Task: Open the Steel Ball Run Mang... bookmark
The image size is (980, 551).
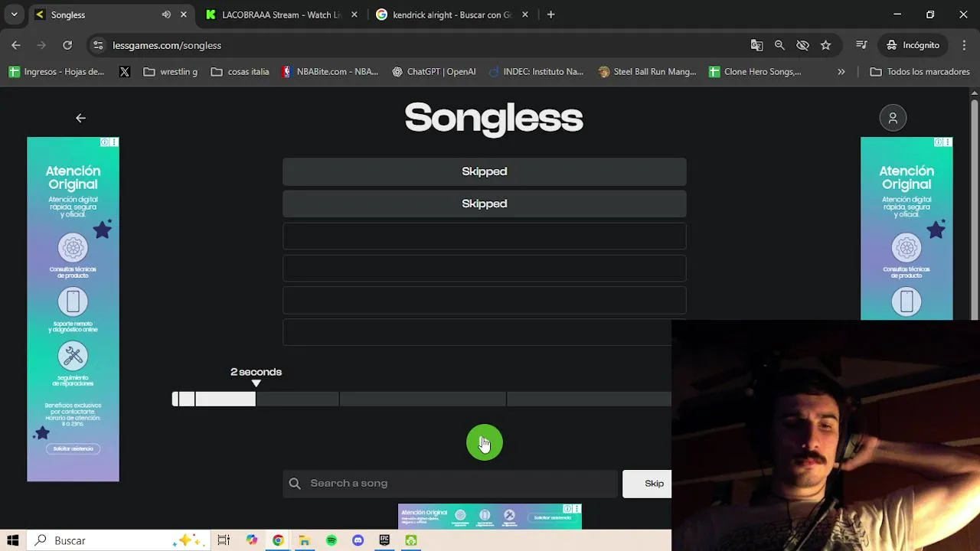Action: 648,72
